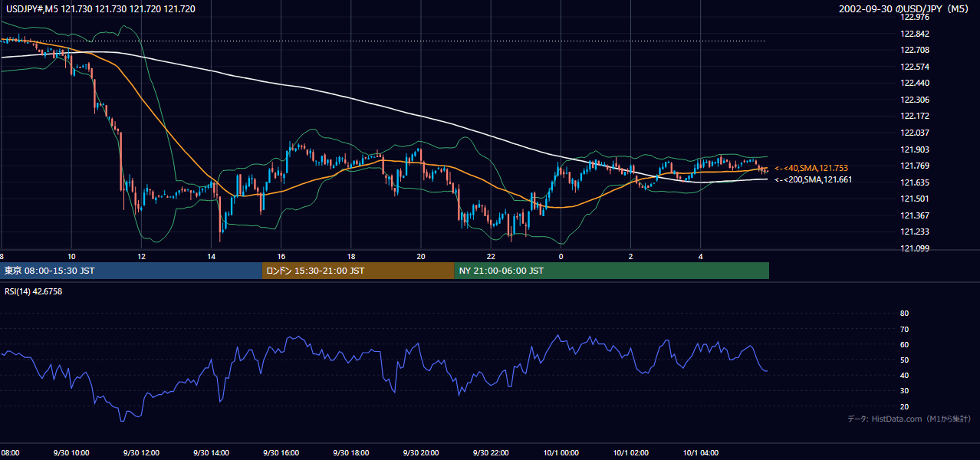Viewport: 980px width, 460px height.
Task: Click the 9/30 20:00 bottom axis label
Action: [421, 453]
